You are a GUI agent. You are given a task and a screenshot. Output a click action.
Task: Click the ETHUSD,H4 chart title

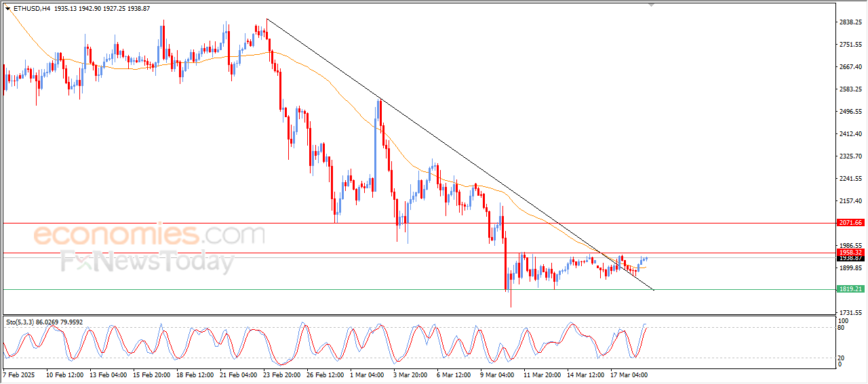(31, 9)
